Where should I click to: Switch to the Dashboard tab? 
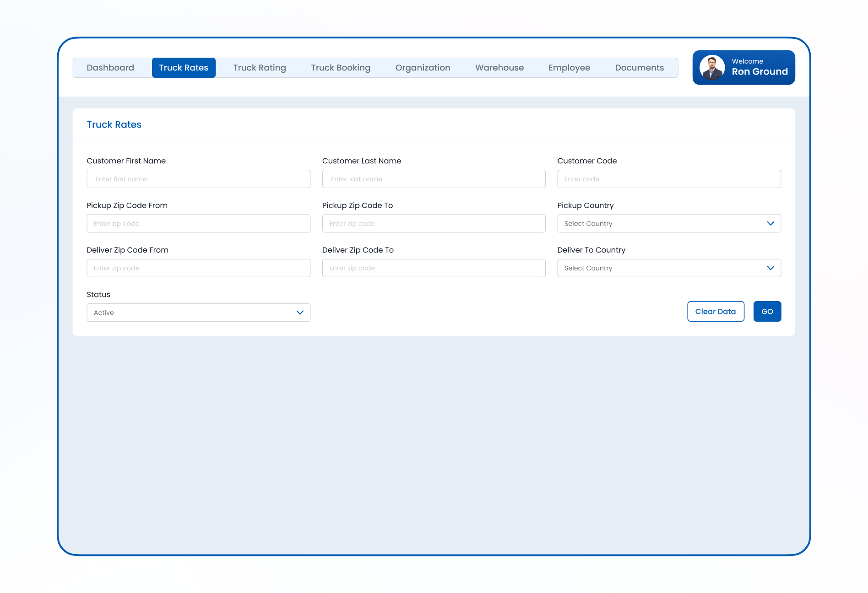(x=110, y=68)
